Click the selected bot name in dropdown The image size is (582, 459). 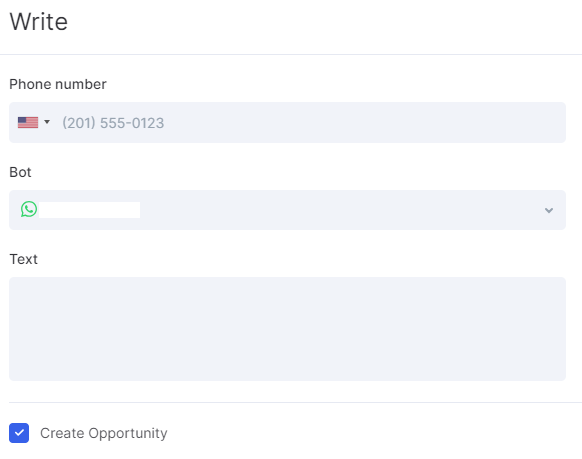(89, 210)
